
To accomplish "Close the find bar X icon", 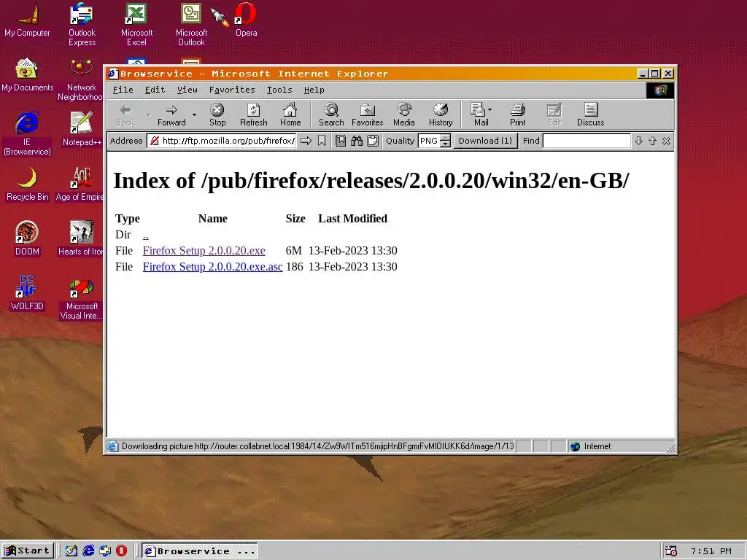I will 667,141.
